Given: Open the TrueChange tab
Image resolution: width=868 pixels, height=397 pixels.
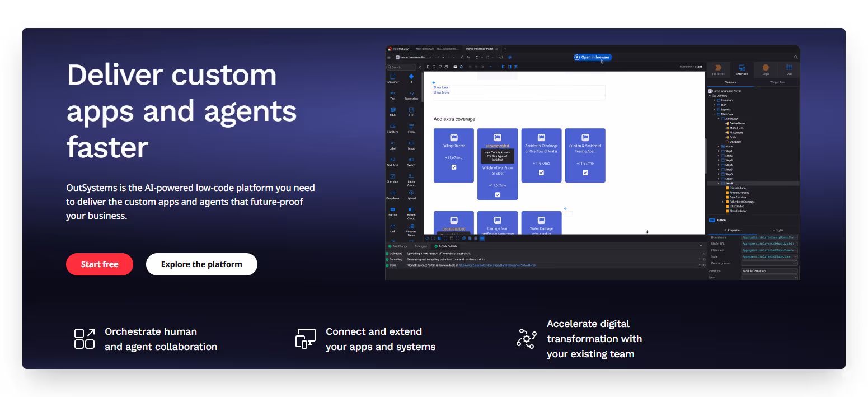Looking at the screenshot, I should [399, 246].
